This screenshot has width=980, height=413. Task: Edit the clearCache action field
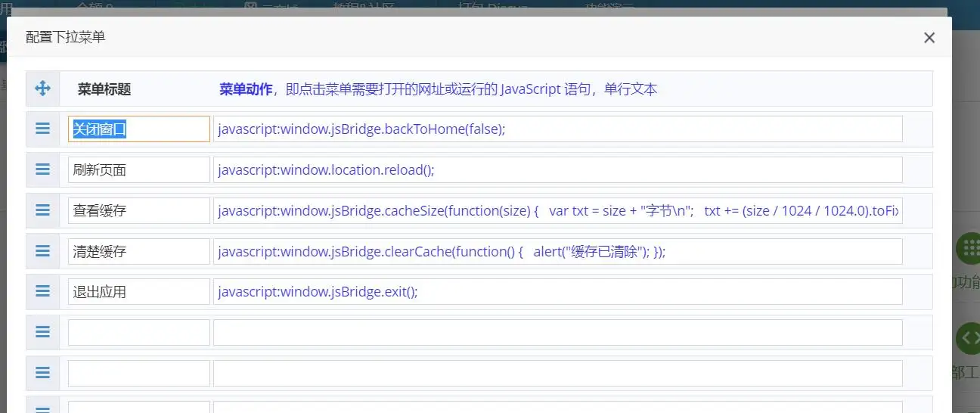pos(558,251)
